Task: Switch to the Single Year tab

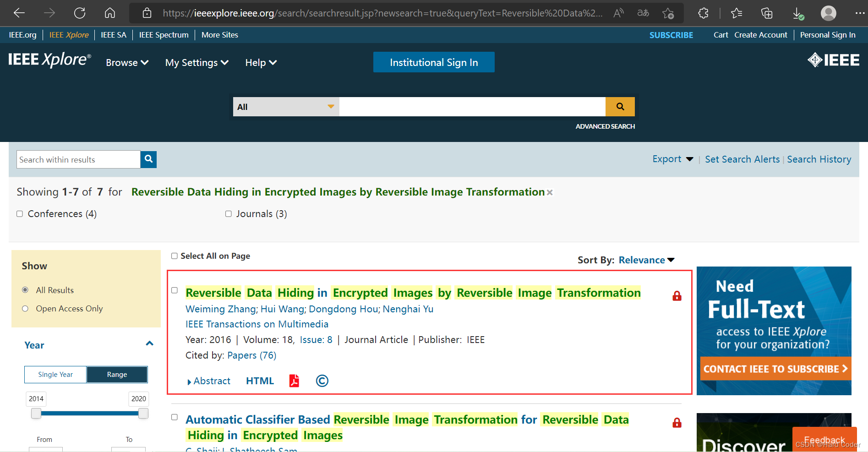Action: click(x=55, y=375)
